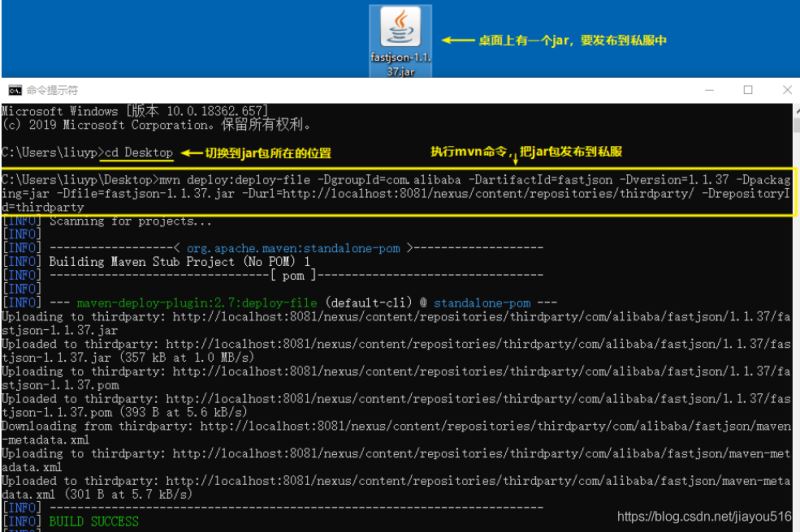Click 'maven-deploy-plugin:2.7:deploy-file' text
The image size is (800, 532).
point(197,303)
